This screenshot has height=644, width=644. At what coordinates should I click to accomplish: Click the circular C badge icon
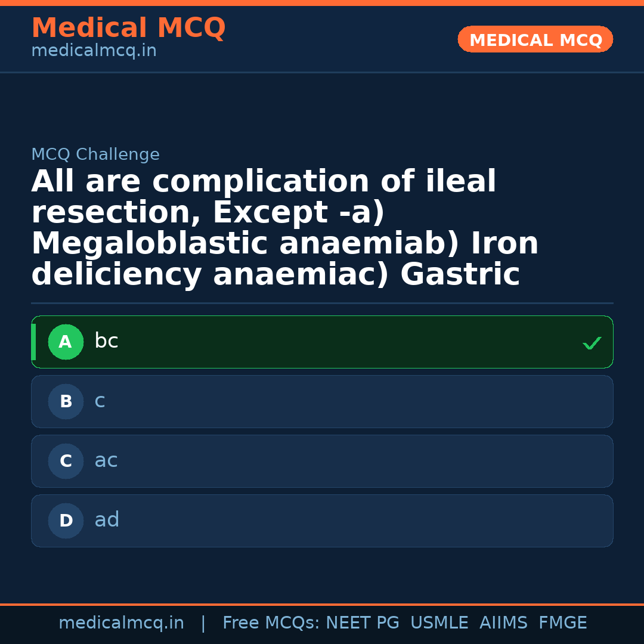pos(66,461)
